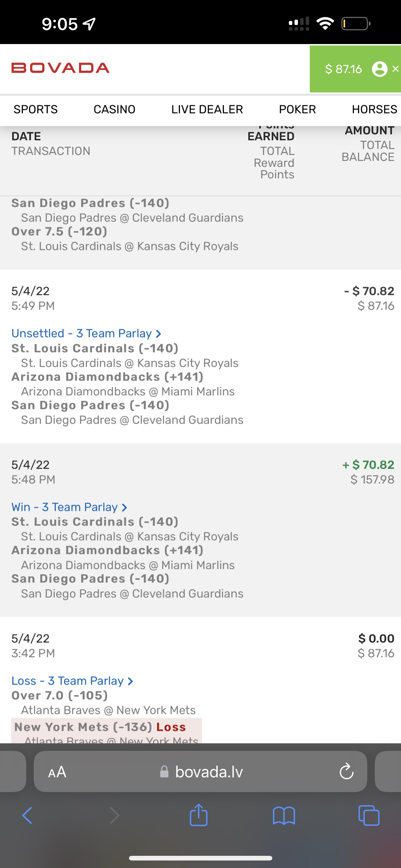
Task: Expand the Loss 3 Team Parlay details
Action: tap(72, 681)
